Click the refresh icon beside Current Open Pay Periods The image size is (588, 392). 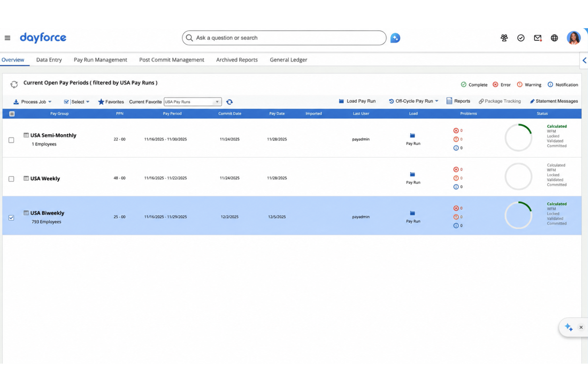tap(14, 84)
